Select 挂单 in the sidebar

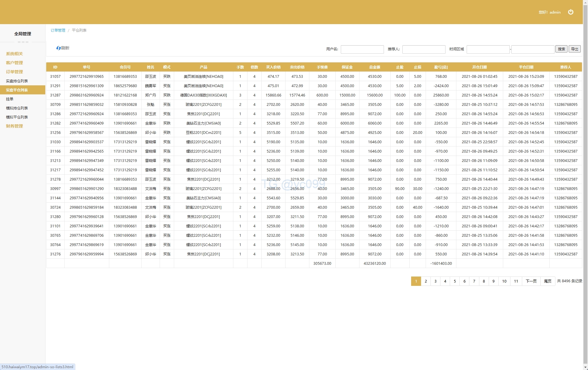point(10,99)
